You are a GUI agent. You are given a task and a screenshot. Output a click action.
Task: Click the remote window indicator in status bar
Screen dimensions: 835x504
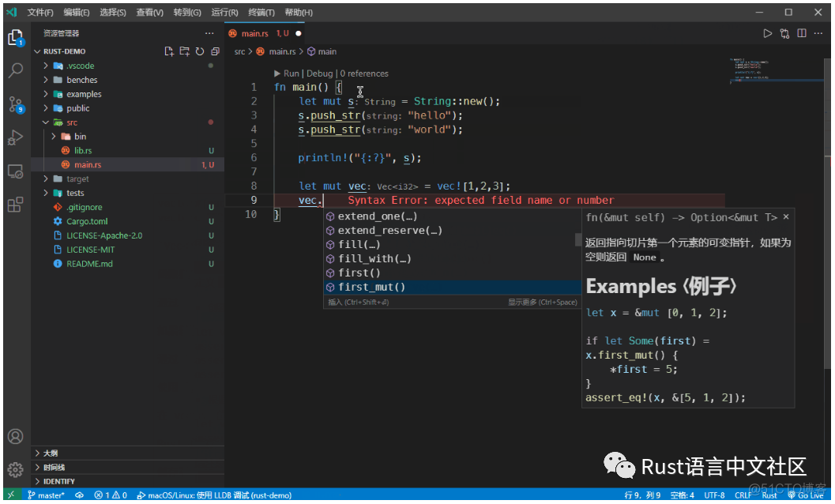click(x=12, y=495)
